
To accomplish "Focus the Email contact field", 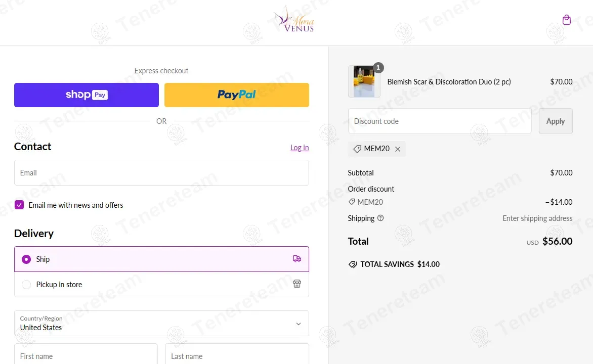I will [161, 173].
